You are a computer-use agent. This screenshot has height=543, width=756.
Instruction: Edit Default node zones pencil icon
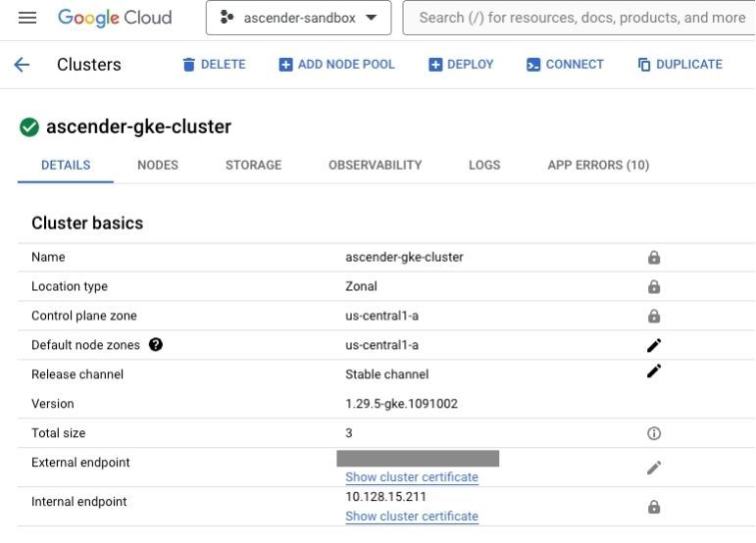[654, 345]
